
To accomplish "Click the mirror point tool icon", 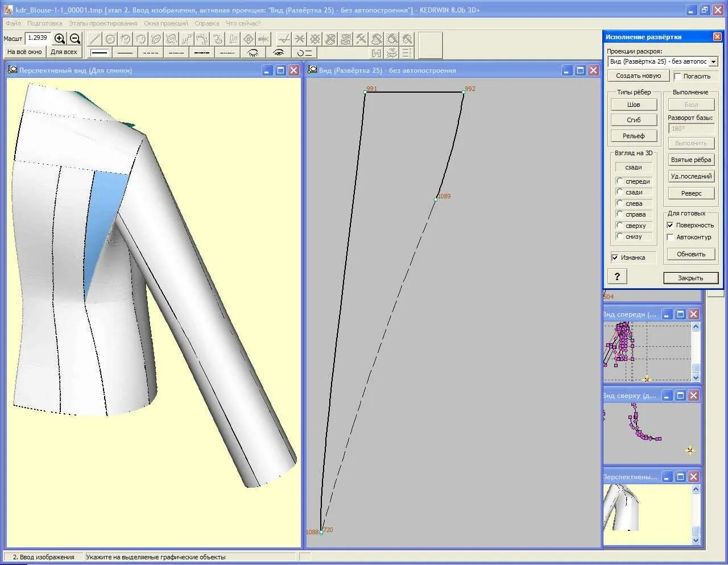I will (x=263, y=39).
